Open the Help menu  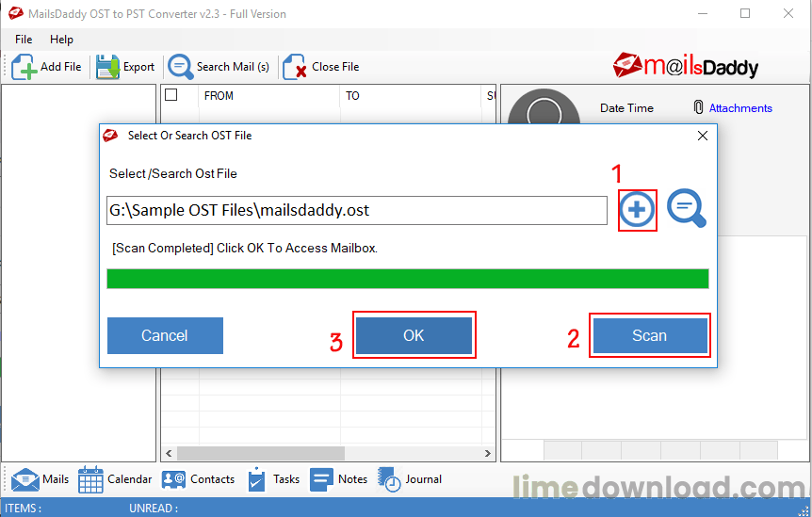[x=61, y=40]
